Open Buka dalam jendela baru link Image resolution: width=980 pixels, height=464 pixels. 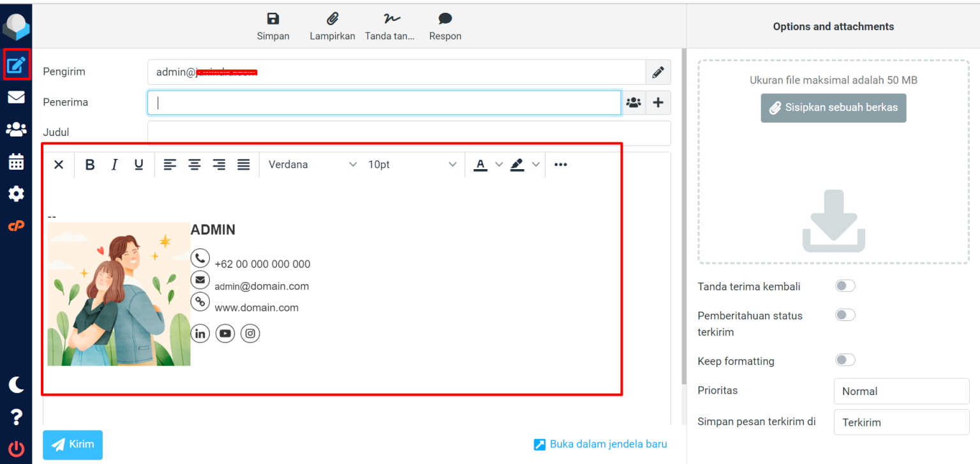(600, 444)
